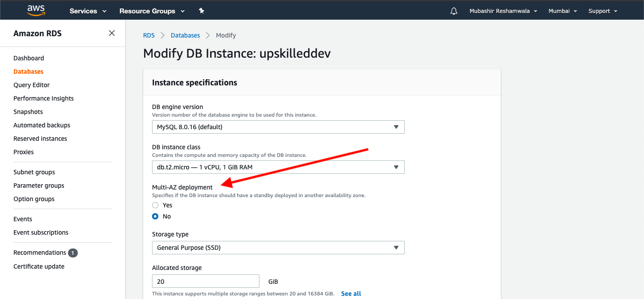
Task: Open Option groups in sidebar
Action: click(34, 199)
